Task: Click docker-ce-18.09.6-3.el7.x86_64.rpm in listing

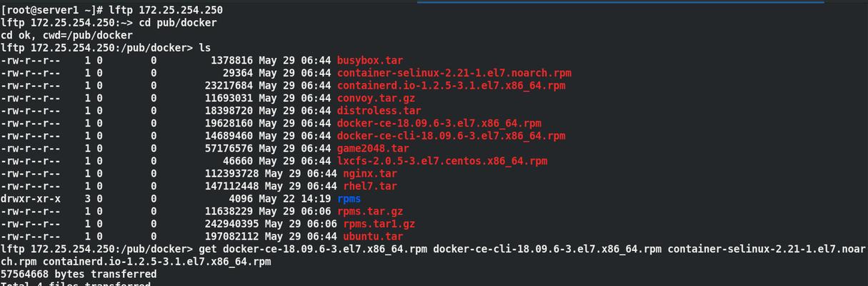Action: click(x=439, y=123)
